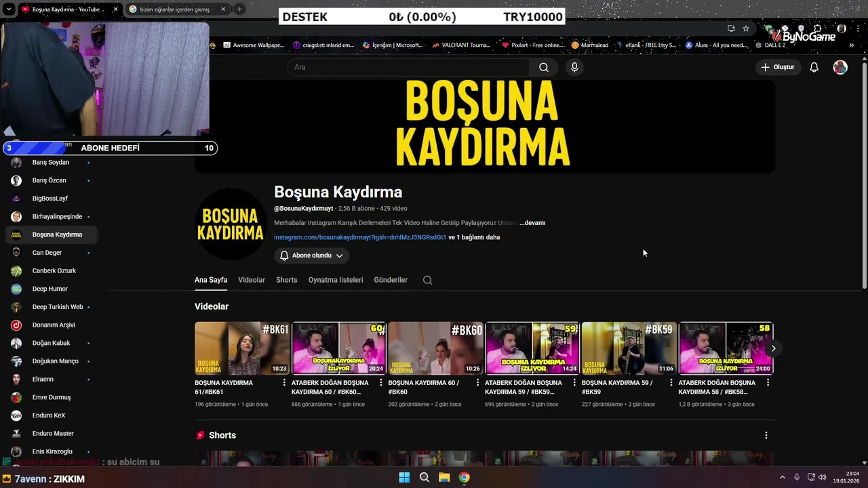Viewport: 868px width, 488px height.
Task: Open the Windows Start menu
Action: [404, 477]
